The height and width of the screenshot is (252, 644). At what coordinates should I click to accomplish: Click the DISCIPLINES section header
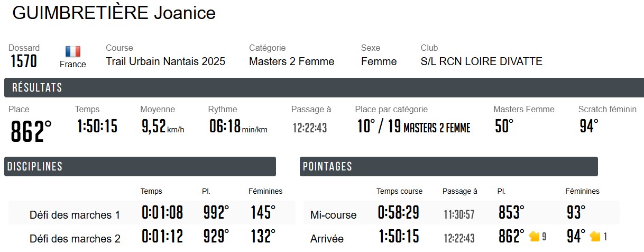click(34, 167)
